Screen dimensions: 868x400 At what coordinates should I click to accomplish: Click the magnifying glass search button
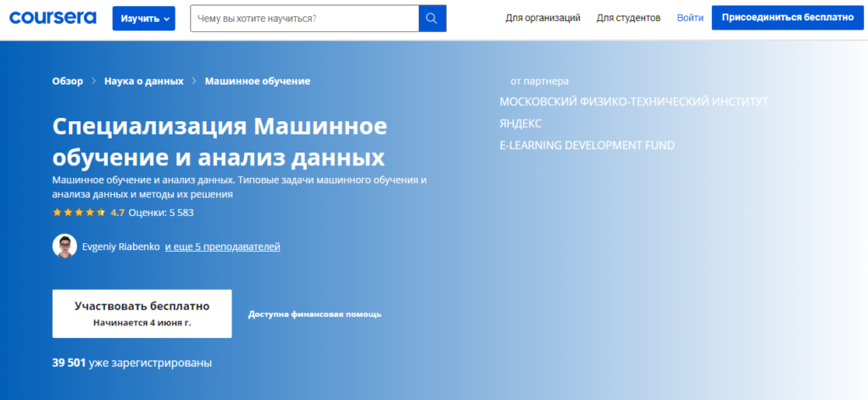click(x=431, y=18)
